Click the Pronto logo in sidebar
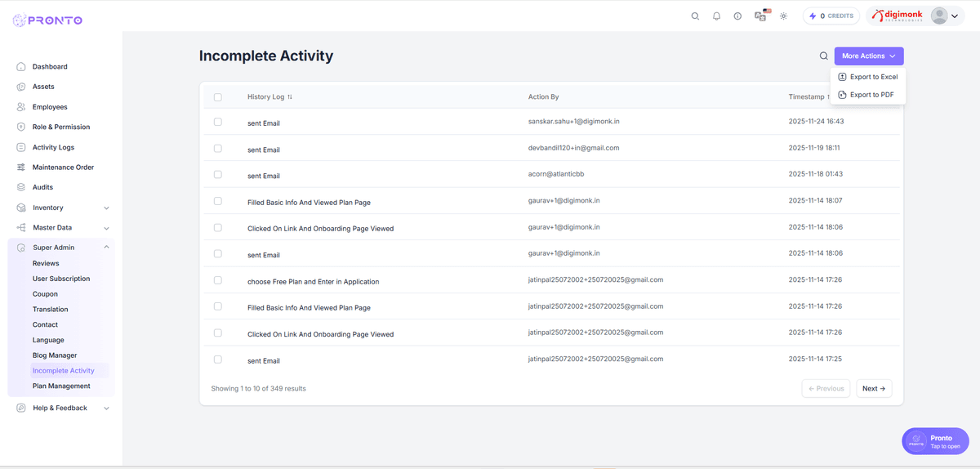Viewport: 980px width, 469px height. click(x=47, y=20)
